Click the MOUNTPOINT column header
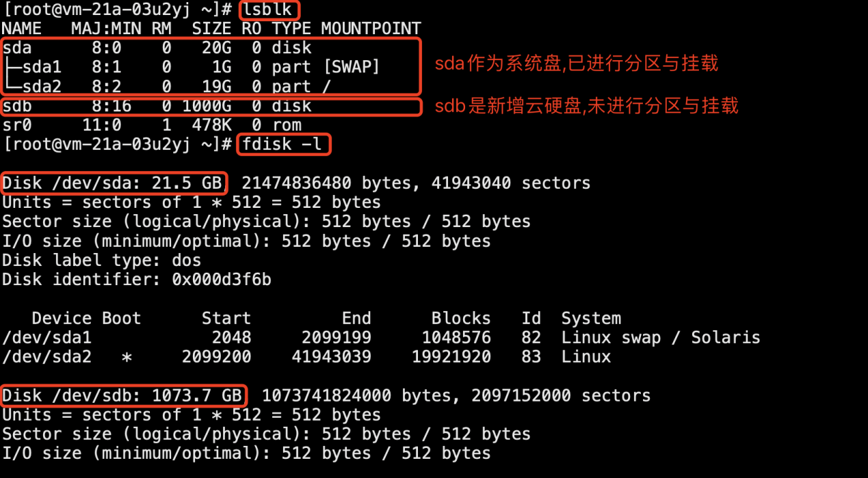Screen dimensions: 868x478 point(371,29)
